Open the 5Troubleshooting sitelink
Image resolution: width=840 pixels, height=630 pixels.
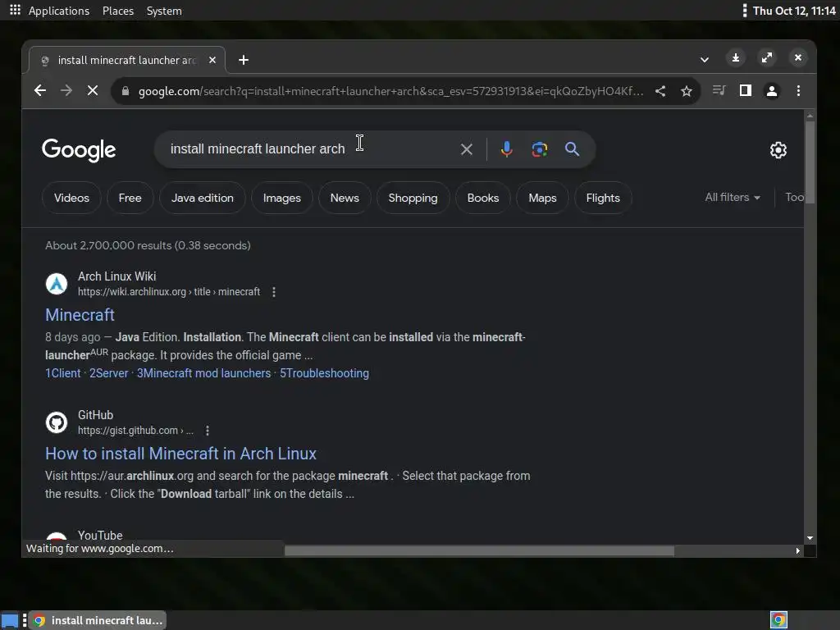pyautogui.click(x=324, y=373)
